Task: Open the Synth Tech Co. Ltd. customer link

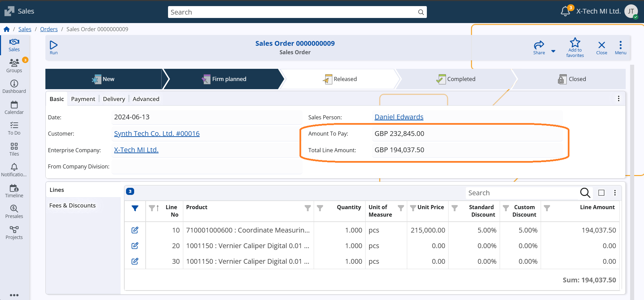Action: [x=157, y=134]
